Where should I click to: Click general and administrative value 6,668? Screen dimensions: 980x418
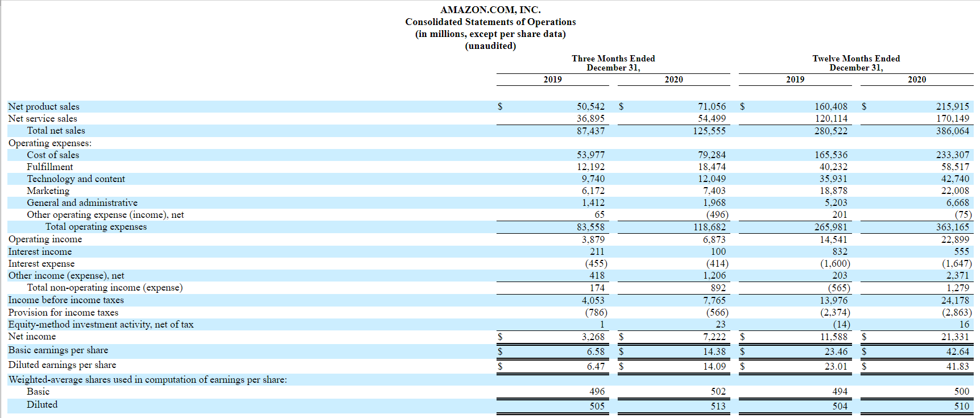point(958,202)
